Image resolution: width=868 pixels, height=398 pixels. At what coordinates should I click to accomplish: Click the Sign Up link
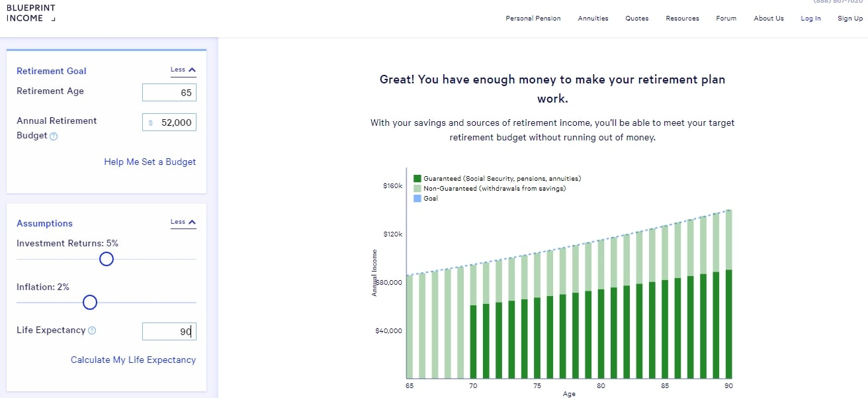tap(849, 19)
